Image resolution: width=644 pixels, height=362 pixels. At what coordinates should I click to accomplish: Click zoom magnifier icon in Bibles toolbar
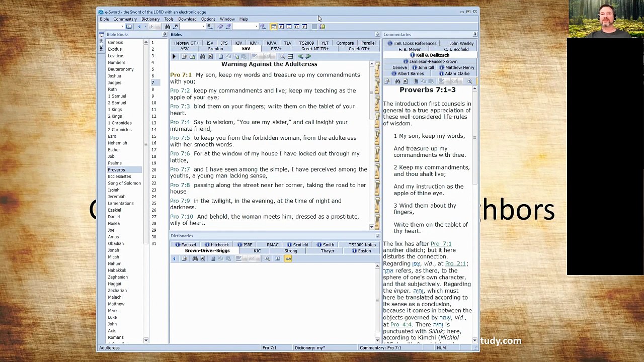(x=282, y=56)
